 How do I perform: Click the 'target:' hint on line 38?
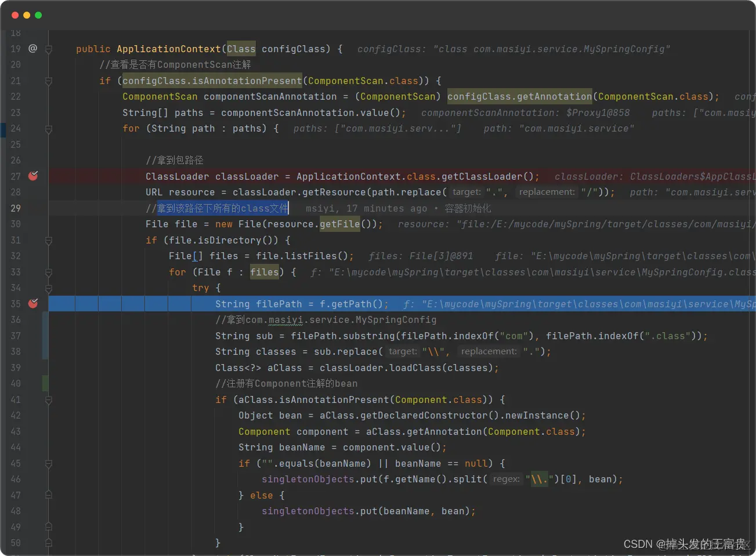tap(403, 351)
